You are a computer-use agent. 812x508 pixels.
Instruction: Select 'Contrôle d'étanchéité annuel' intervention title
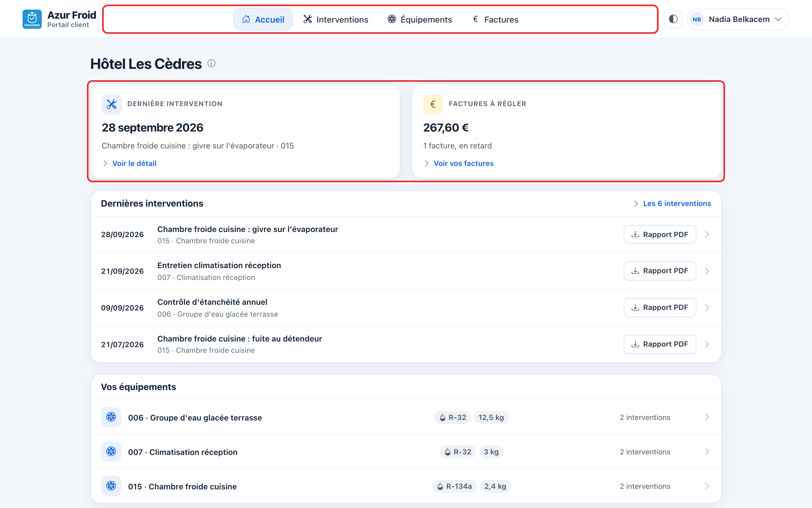click(212, 302)
